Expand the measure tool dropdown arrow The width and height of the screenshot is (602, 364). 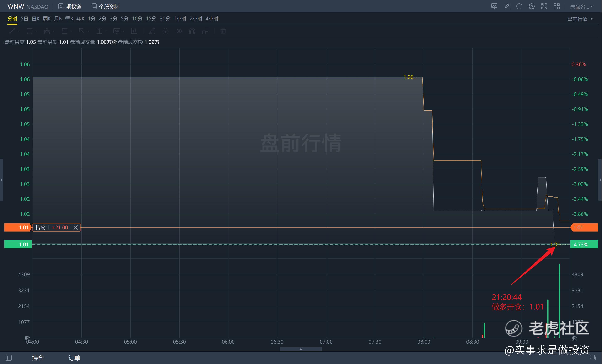106,31
